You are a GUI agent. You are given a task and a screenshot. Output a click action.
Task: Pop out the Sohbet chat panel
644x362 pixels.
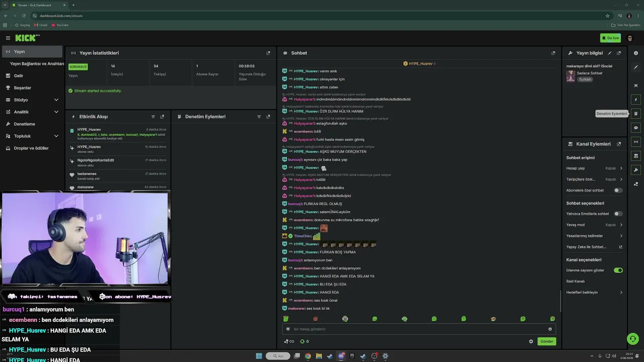[x=553, y=53]
